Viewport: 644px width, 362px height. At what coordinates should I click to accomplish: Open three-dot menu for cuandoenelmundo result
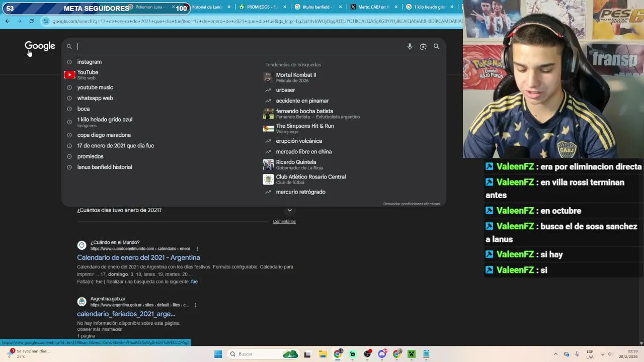(197, 248)
